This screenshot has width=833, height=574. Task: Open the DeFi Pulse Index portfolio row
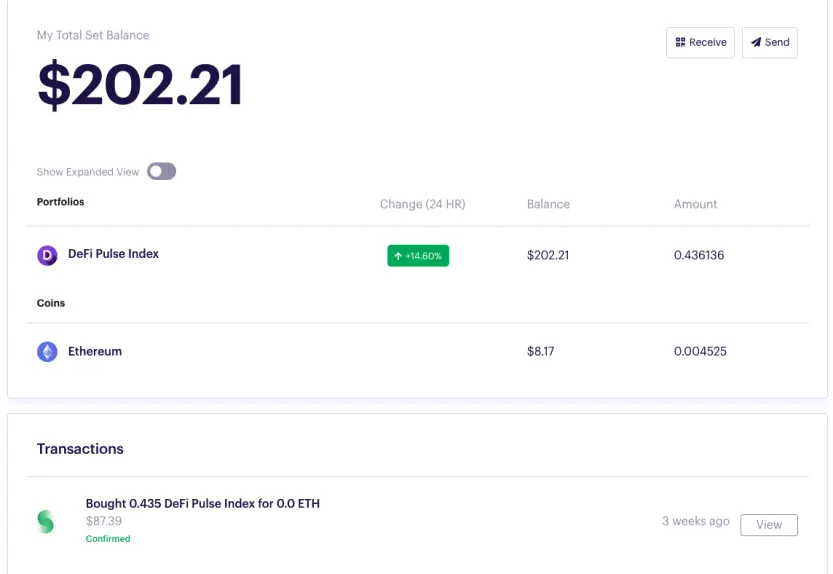pos(418,255)
